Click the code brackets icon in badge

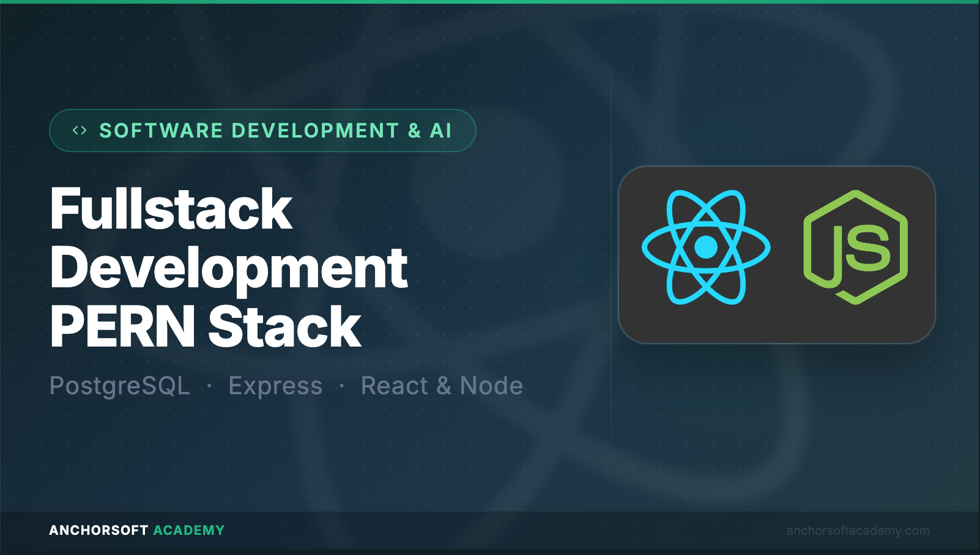point(80,130)
